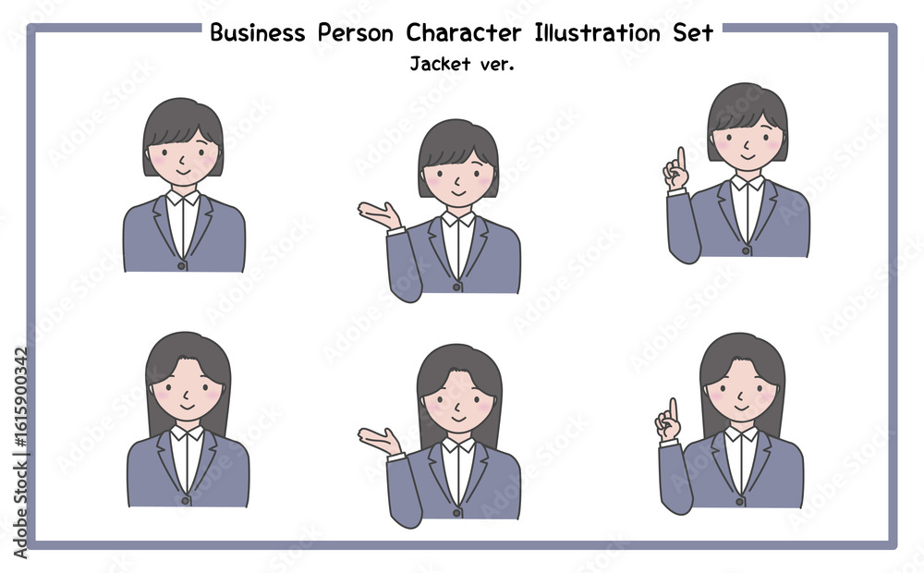924x573 pixels.
Task: Select the long-haired woman pointing finger up
Action: (x=730, y=423)
